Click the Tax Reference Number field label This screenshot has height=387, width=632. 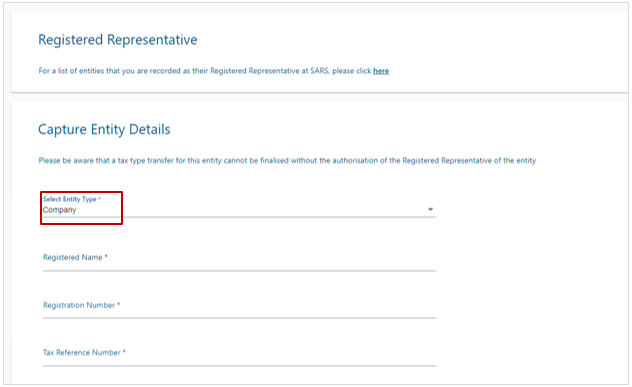click(x=82, y=353)
